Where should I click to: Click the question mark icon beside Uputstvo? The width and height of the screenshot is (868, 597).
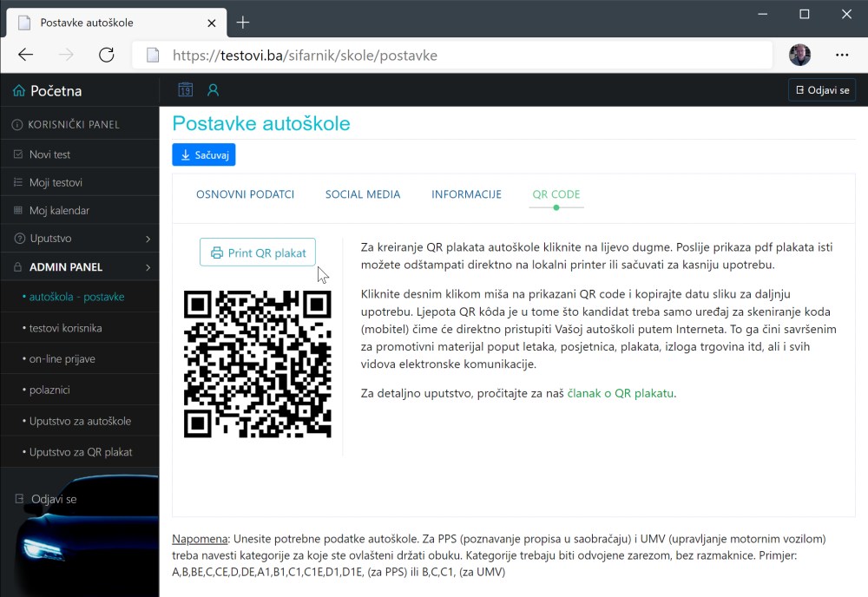19,239
